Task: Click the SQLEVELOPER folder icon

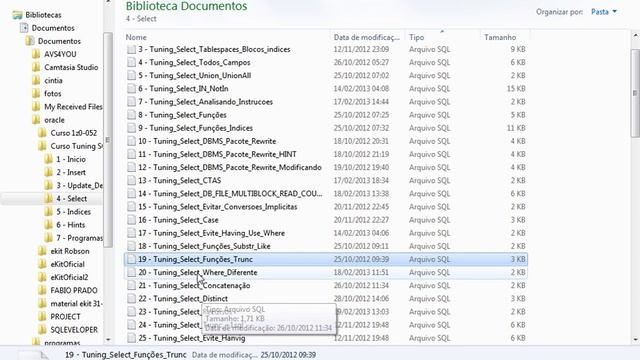Action: coord(42,330)
